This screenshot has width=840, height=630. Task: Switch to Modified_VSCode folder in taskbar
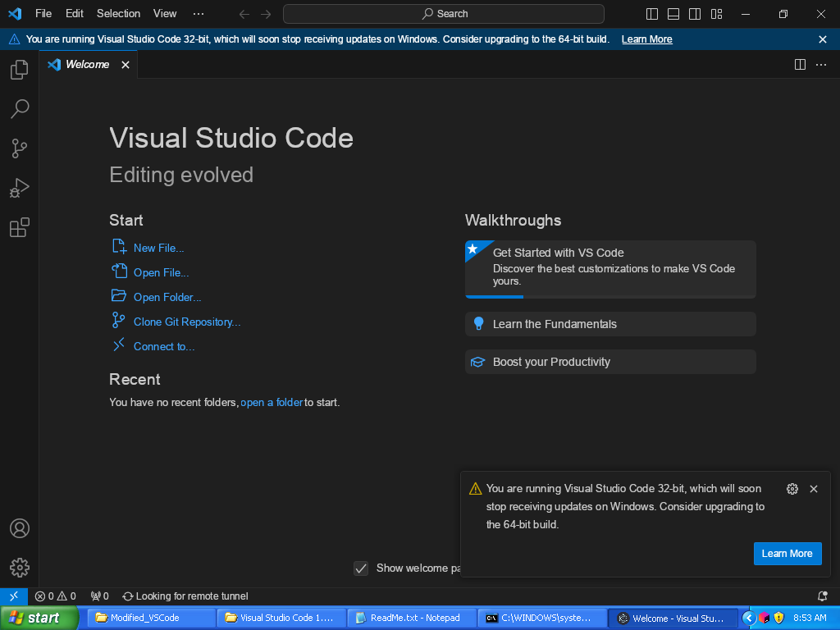[151, 618]
